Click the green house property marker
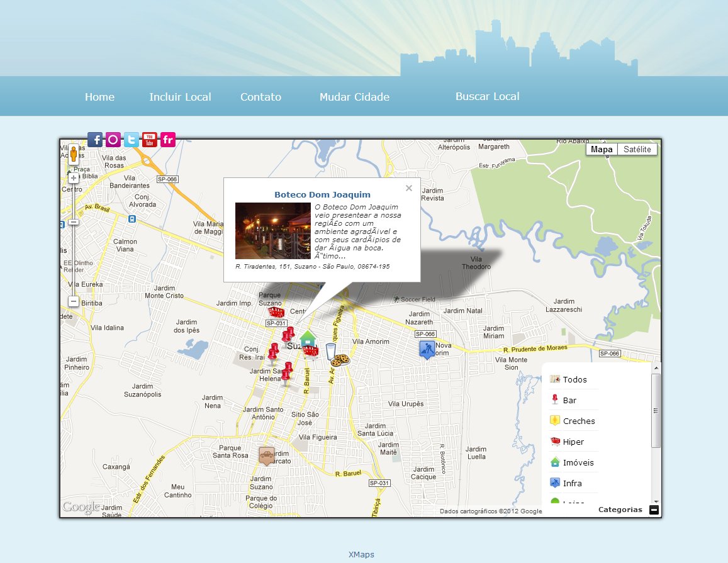 pos(308,338)
